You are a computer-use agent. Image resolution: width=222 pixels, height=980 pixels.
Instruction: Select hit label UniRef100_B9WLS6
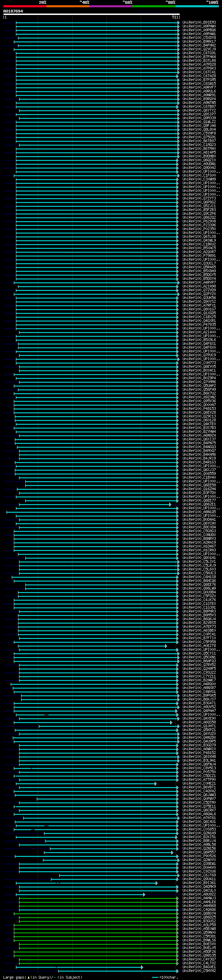[x=199, y=940]
